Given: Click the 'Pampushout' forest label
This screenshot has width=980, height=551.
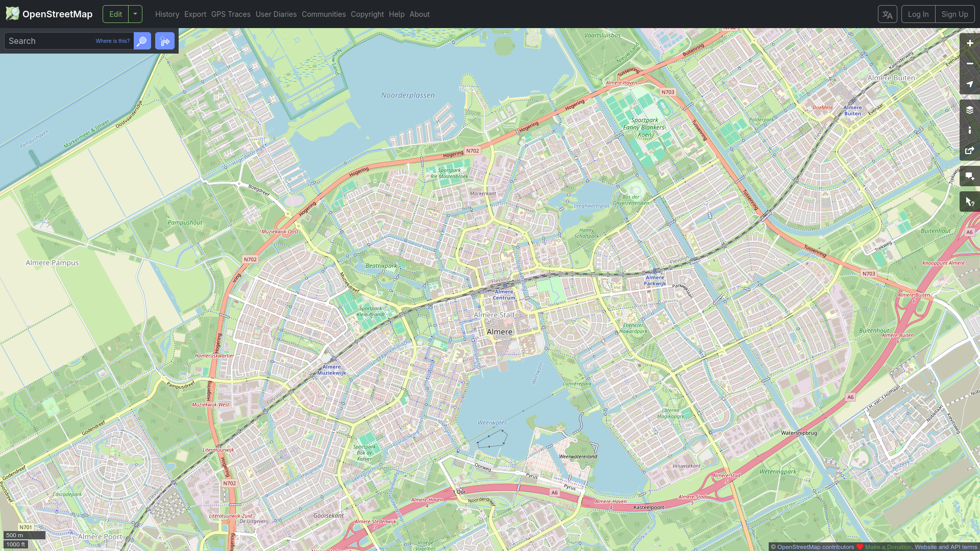Looking at the screenshot, I should [x=185, y=222].
